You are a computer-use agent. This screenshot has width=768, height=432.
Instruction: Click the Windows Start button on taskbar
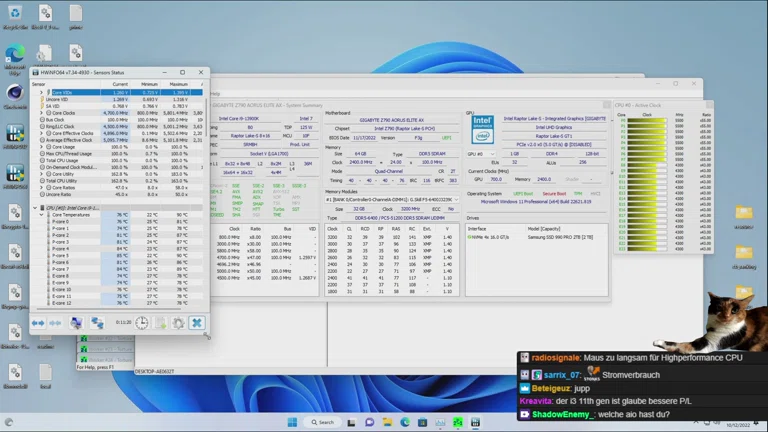[292, 421]
